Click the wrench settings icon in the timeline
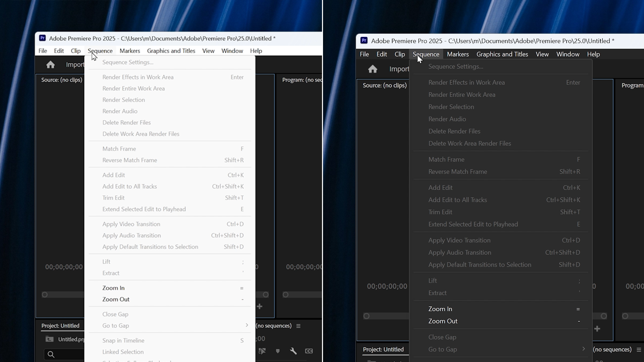Screen dimensions: 644x362 [293, 351]
